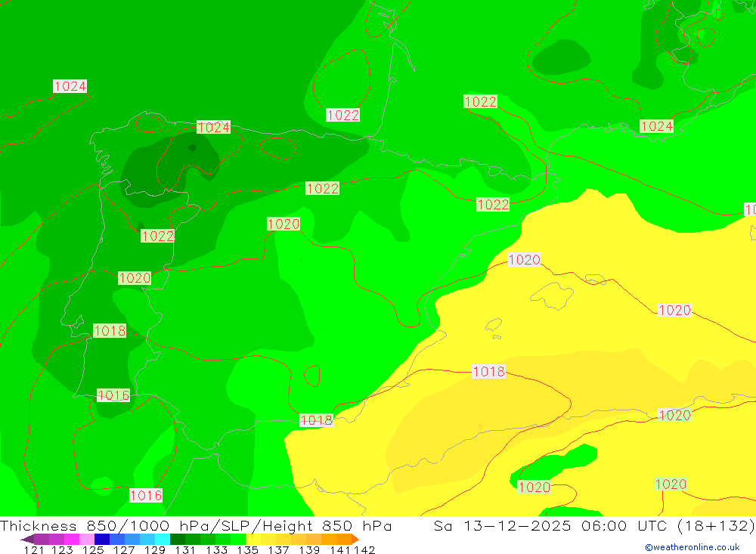The width and height of the screenshot is (756, 554).
Task: Click the map title starting with Thickness 850/1000
Action: pos(196,525)
